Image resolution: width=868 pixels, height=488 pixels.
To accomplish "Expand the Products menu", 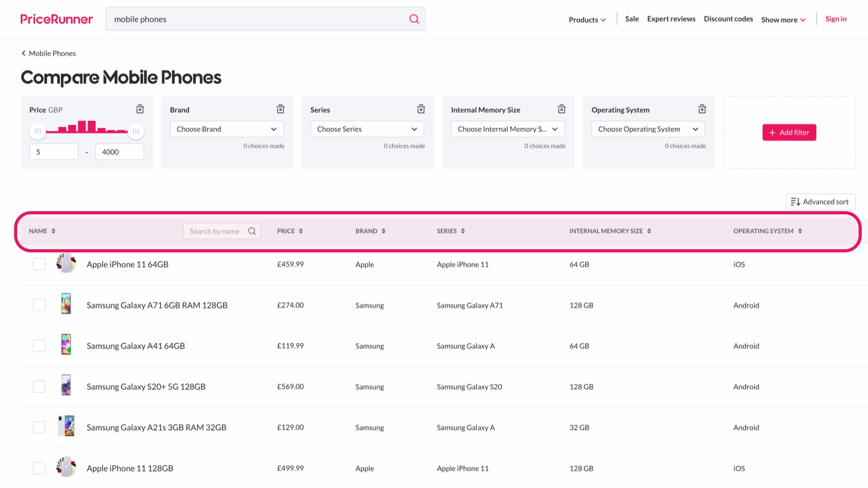I will [587, 20].
